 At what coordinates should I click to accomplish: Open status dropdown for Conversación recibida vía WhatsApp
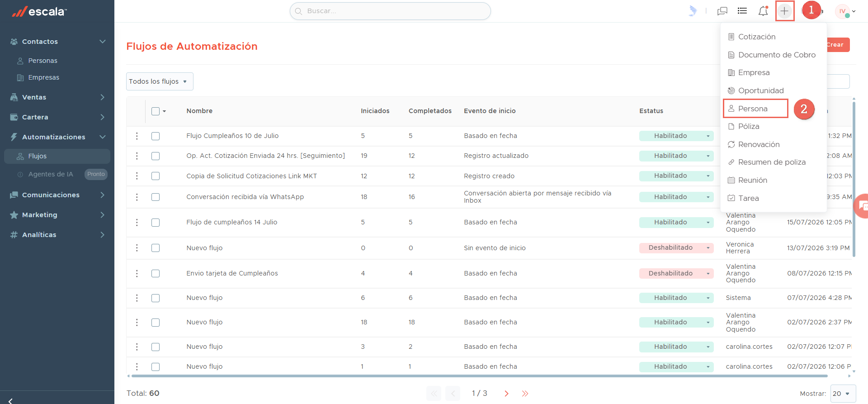[x=676, y=197]
